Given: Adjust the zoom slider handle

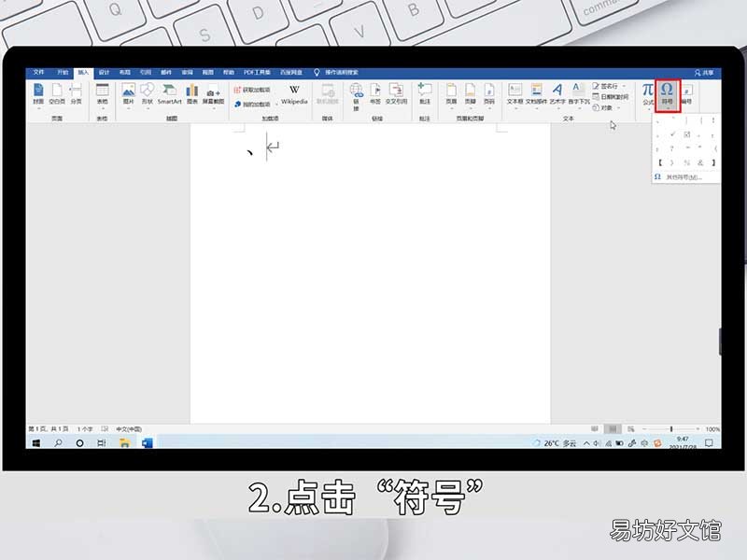Looking at the screenshot, I should click(671, 429).
